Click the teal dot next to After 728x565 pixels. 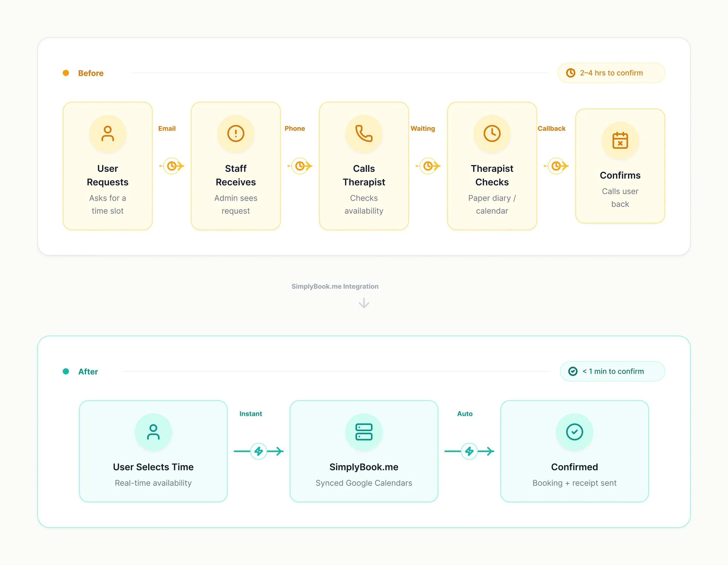click(66, 371)
